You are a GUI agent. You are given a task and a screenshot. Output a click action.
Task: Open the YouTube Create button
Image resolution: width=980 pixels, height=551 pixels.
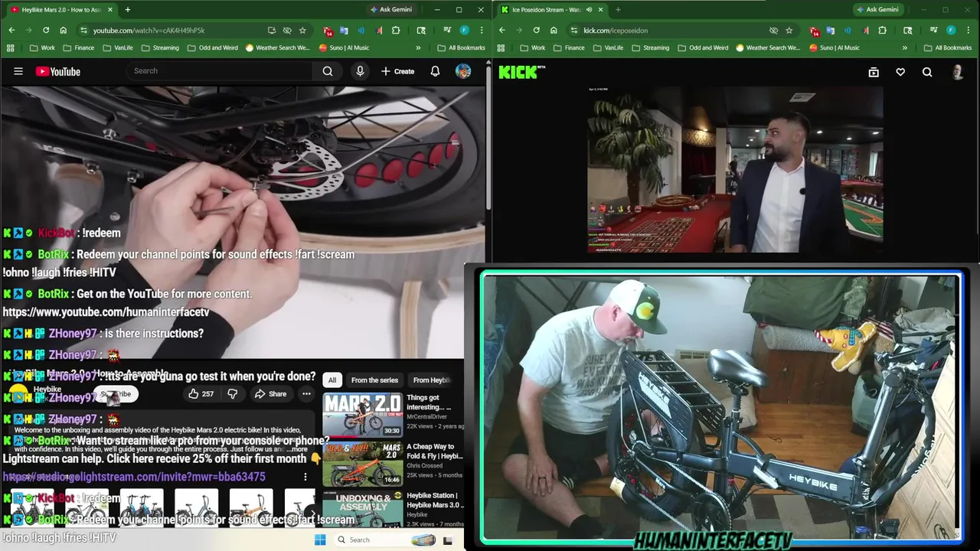(397, 71)
